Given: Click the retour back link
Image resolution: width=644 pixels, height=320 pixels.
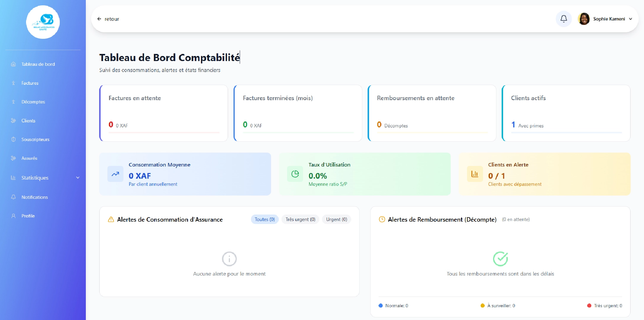Looking at the screenshot, I should pos(108,19).
